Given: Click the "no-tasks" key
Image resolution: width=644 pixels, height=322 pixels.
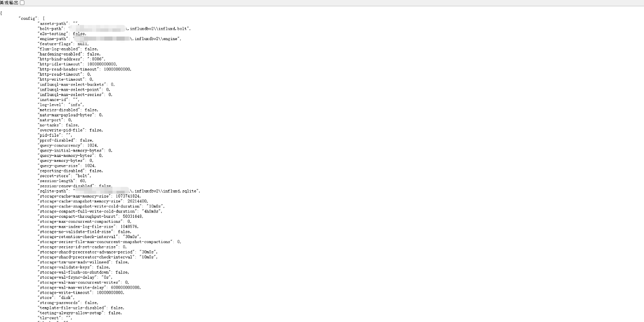Looking at the screenshot, I should point(50,125).
